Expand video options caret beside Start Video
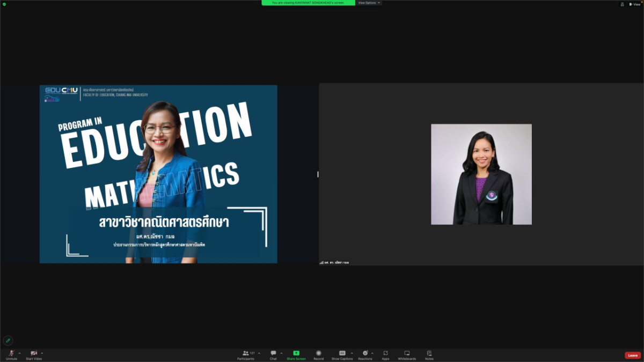Viewport: 644px width, 362px height. [42, 353]
